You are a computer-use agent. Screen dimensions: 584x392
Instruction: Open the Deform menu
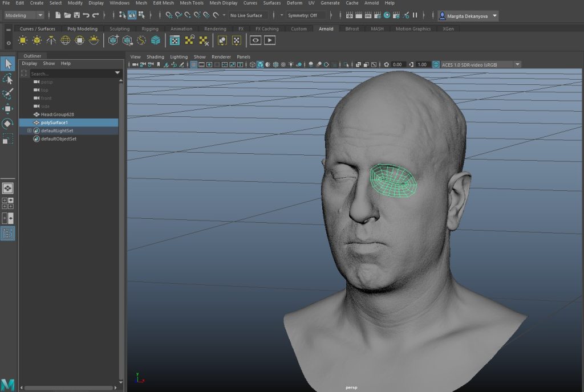click(x=294, y=3)
